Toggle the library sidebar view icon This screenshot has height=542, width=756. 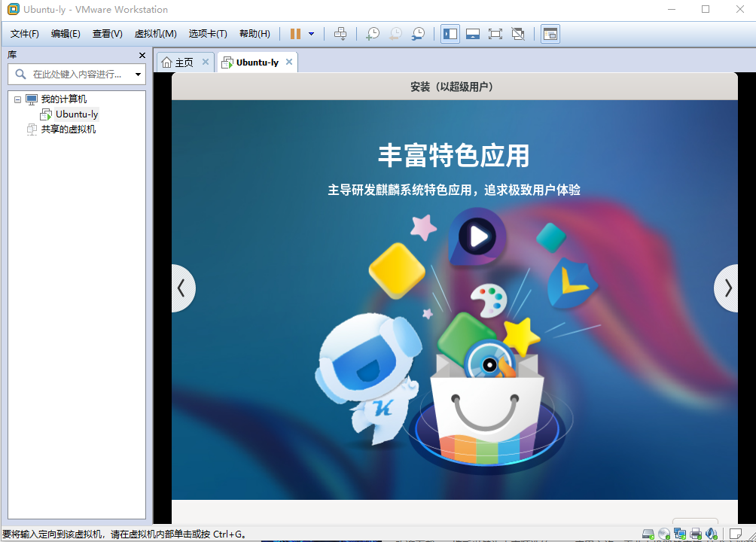450,34
